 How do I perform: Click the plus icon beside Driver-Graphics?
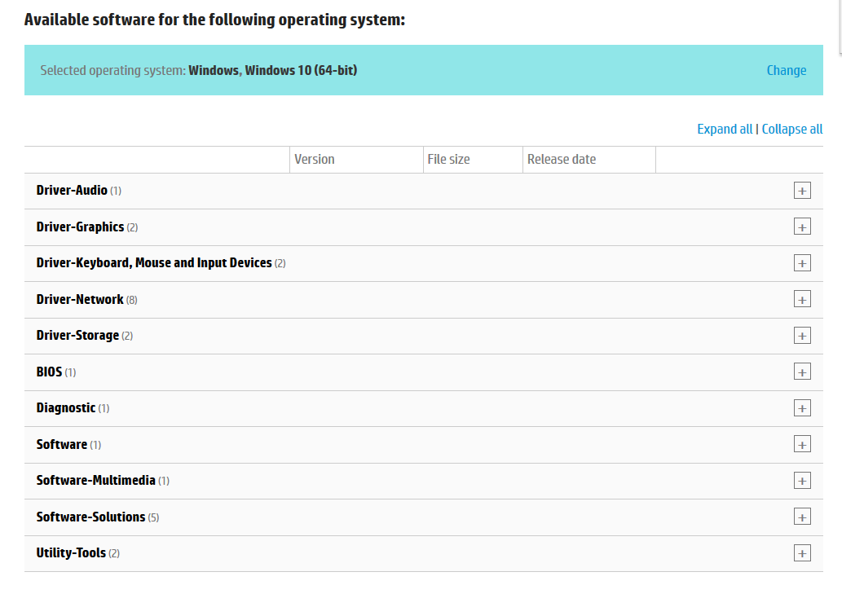click(x=802, y=227)
